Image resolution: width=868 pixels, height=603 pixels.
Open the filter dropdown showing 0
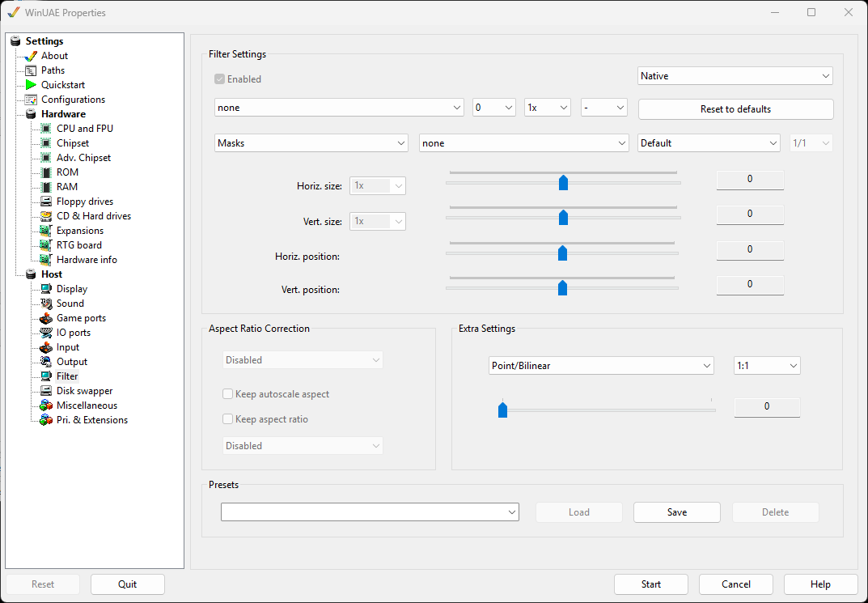(494, 108)
